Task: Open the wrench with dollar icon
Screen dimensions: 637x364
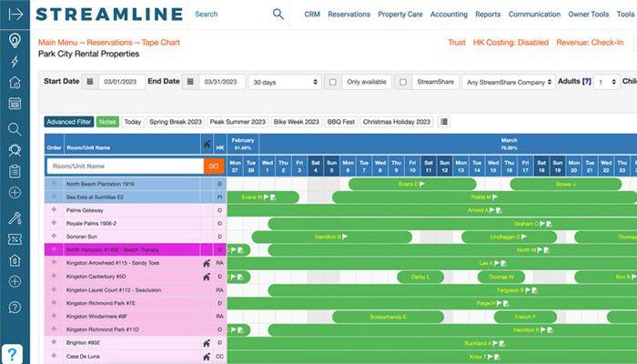Action: pyautogui.click(x=15, y=218)
